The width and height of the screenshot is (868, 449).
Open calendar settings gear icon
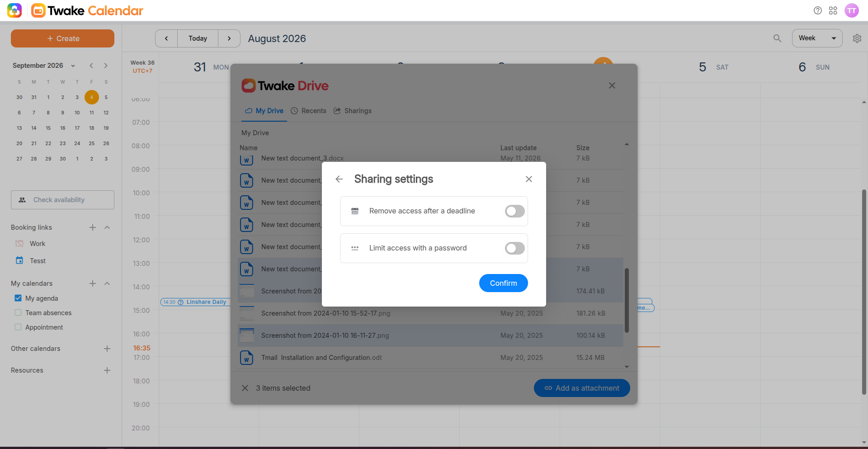(857, 38)
